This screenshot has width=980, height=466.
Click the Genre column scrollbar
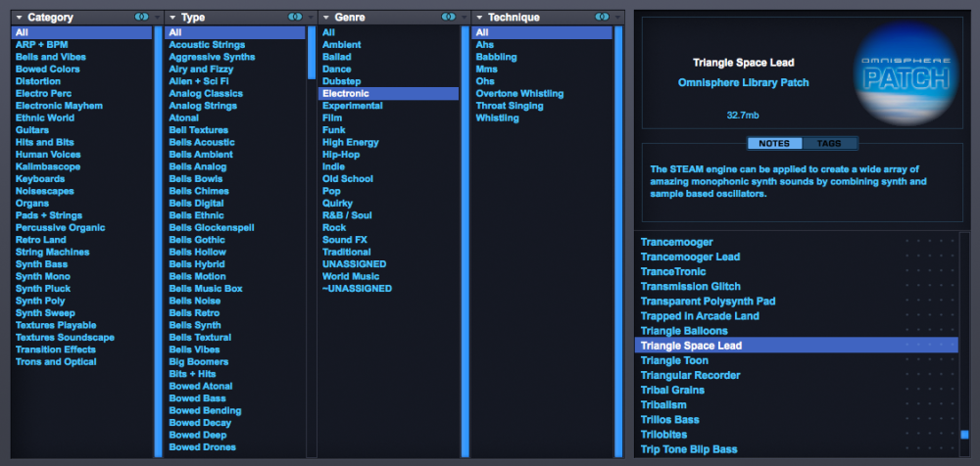(x=465, y=242)
